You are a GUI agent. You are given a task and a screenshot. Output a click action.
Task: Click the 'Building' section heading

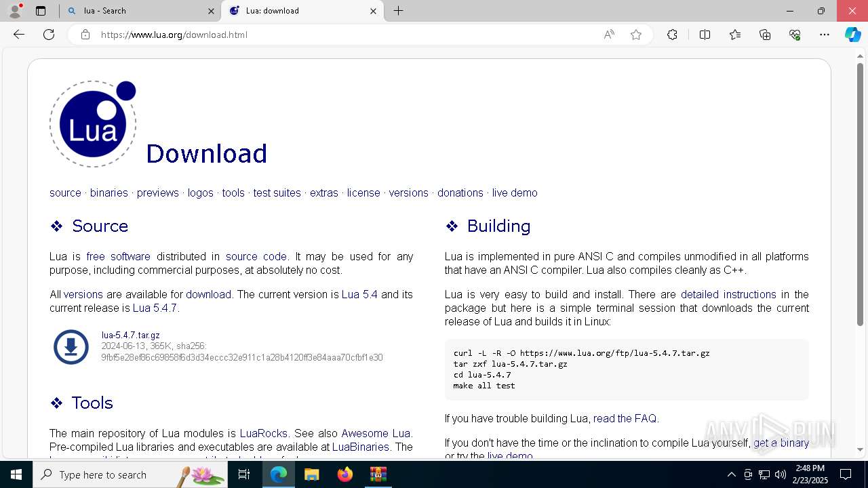pos(498,226)
